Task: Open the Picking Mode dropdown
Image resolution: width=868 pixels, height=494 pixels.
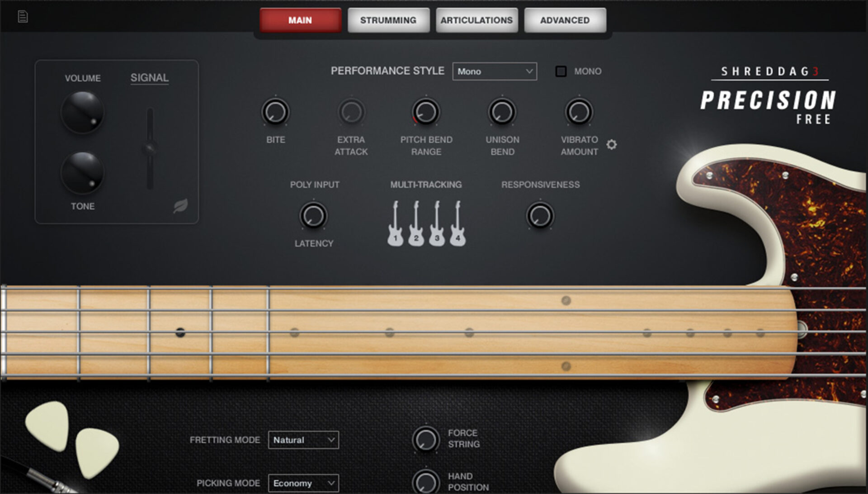Action: [303, 483]
